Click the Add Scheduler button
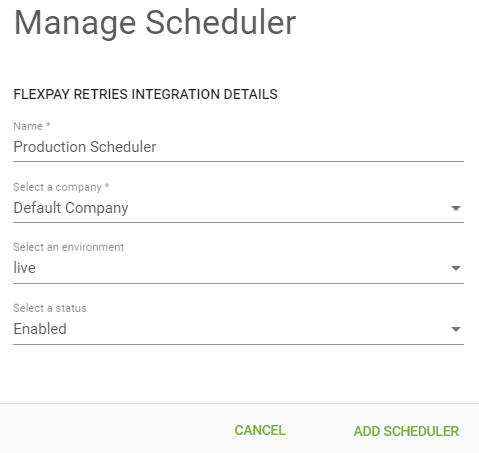Image resolution: width=479 pixels, height=453 pixels. point(406,431)
